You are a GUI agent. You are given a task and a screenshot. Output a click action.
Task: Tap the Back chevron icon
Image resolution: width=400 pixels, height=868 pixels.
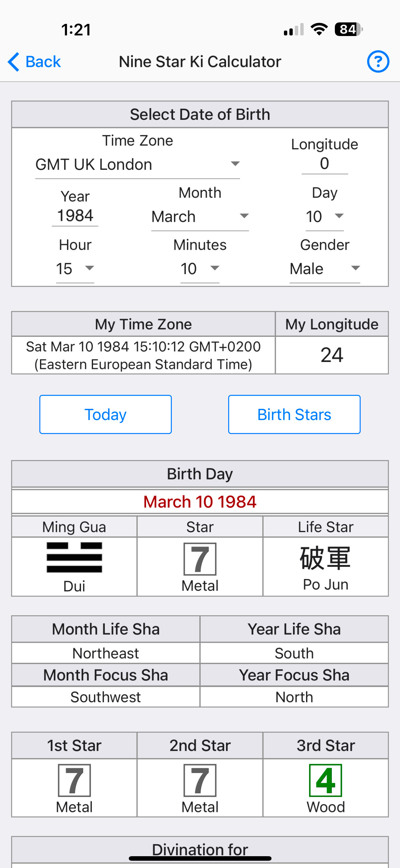14,62
